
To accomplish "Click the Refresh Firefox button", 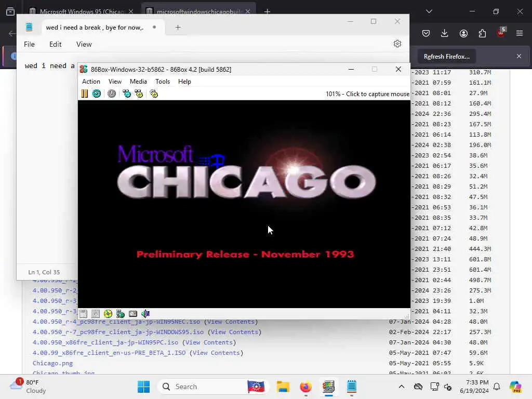I will click(x=446, y=57).
